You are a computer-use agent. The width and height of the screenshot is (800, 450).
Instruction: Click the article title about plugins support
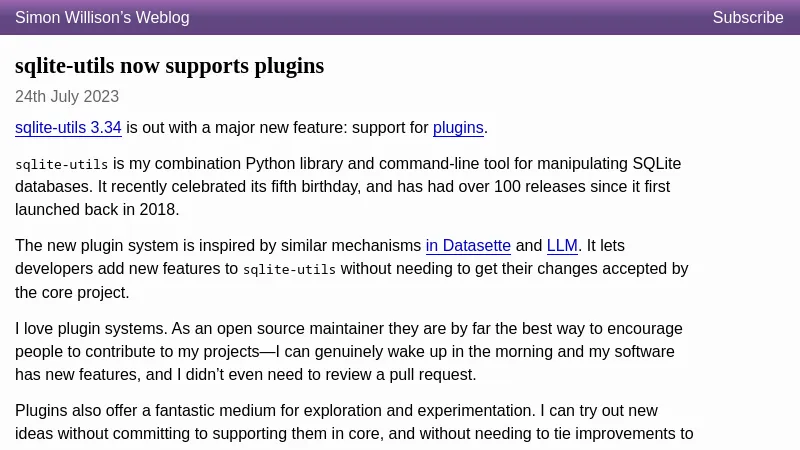tap(169, 66)
